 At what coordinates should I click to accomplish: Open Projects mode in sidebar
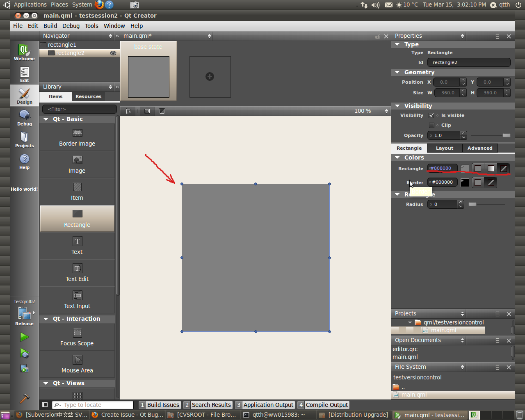pyautogui.click(x=24, y=139)
